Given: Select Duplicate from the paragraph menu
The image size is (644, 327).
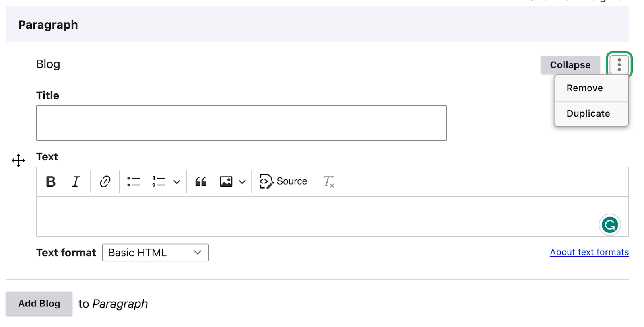Looking at the screenshot, I should click(588, 113).
